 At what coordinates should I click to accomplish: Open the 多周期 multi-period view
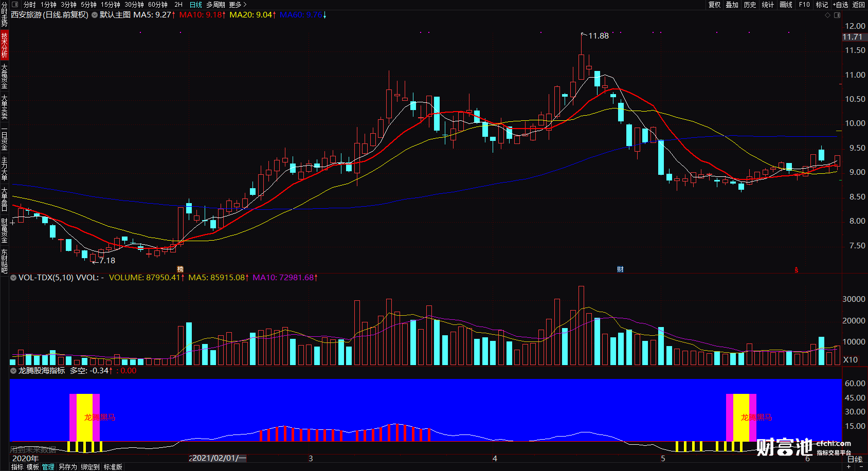click(x=215, y=4)
